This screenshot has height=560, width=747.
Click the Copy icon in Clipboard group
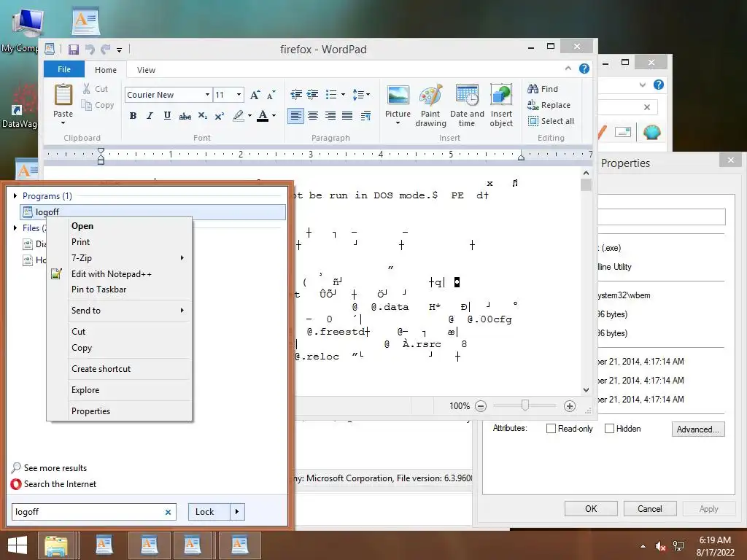pyautogui.click(x=86, y=105)
